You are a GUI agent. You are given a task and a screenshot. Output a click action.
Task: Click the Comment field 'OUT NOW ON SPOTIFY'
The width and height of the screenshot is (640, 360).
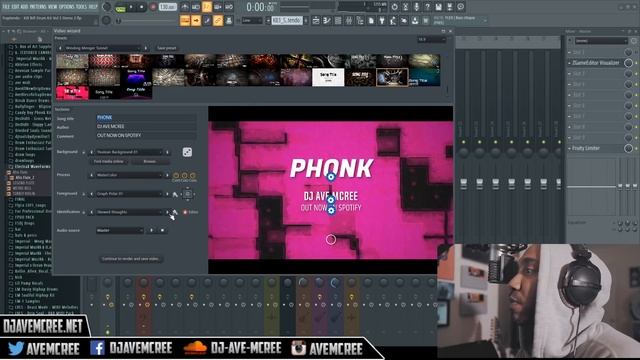click(146, 136)
